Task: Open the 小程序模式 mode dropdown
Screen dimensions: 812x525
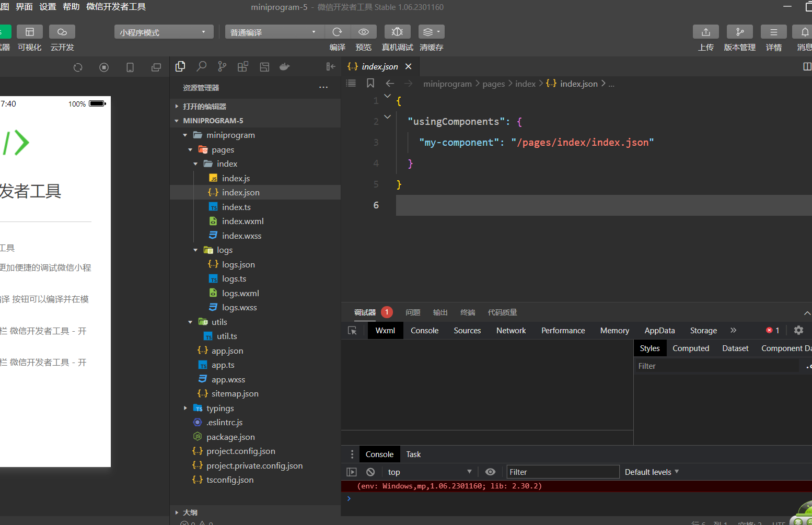Action: (x=164, y=32)
